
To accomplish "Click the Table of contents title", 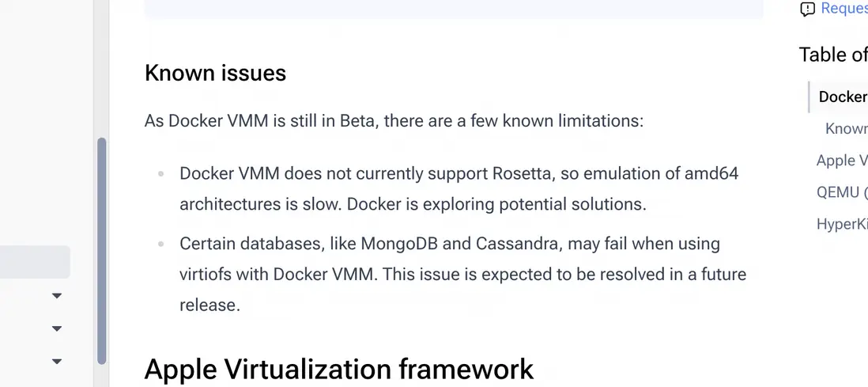I will [x=833, y=55].
